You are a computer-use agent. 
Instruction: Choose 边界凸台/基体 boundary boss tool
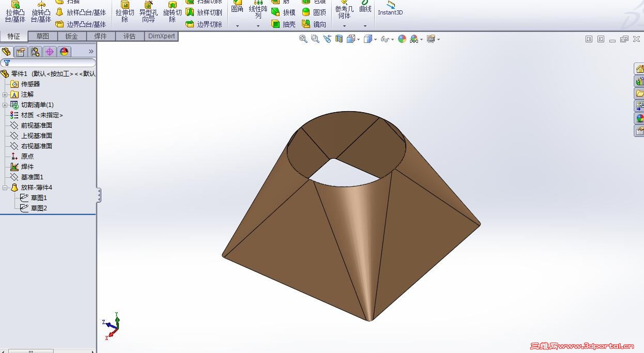(x=81, y=24)
